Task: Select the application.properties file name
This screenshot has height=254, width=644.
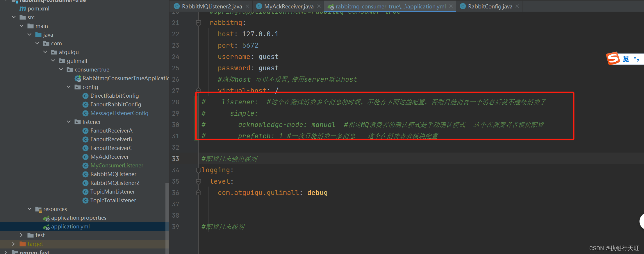Action: pos(79,218)
